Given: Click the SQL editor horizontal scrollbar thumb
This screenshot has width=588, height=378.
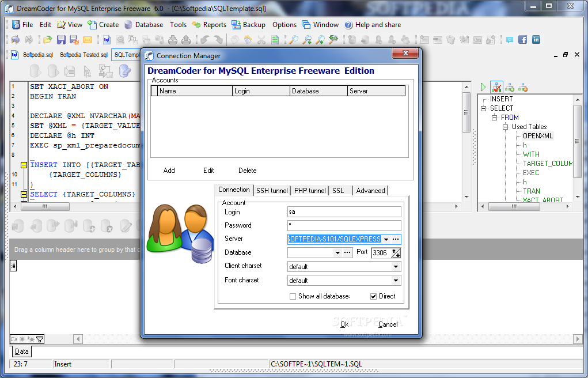Looking at the screenshot, I should tap(45, 206).
